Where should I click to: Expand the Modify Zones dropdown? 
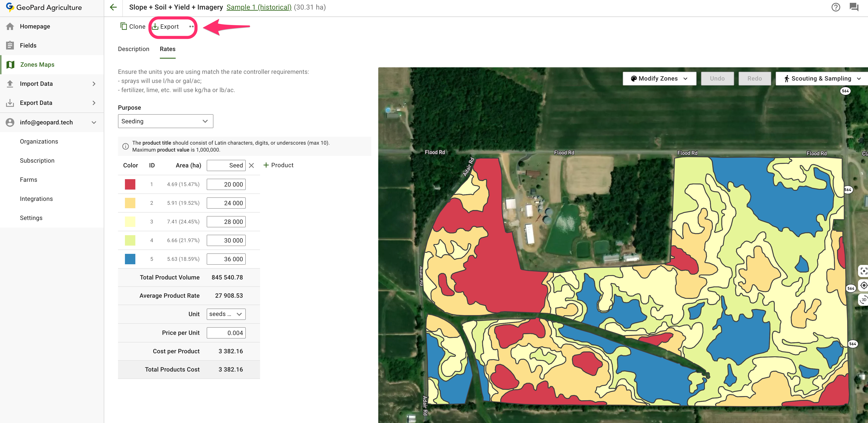coord(659,79)
